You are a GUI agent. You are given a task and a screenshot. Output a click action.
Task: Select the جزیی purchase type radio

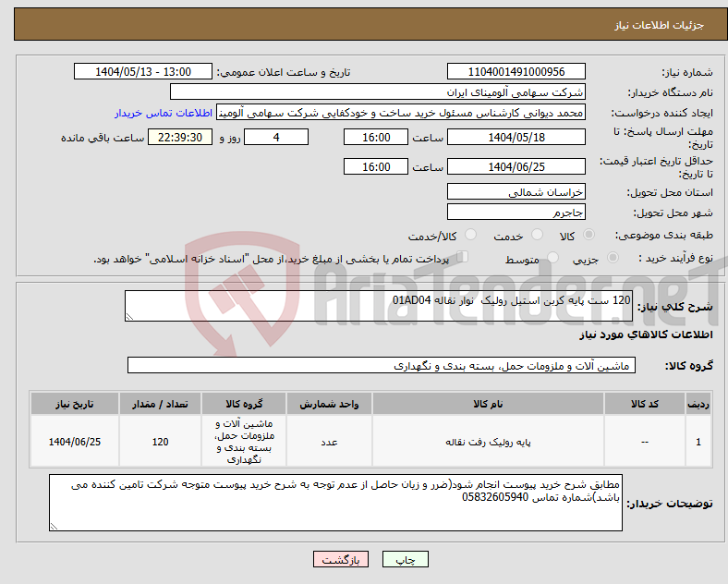click(x=613, y=258)
